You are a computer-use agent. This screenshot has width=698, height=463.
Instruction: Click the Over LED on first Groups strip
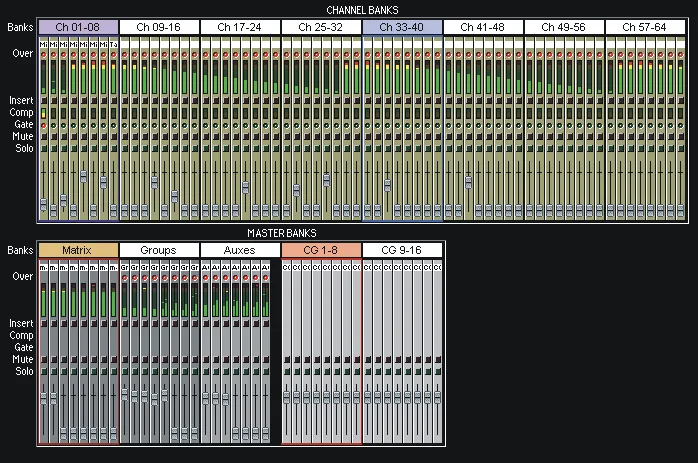pyautogui.click(x=125, y=278)
